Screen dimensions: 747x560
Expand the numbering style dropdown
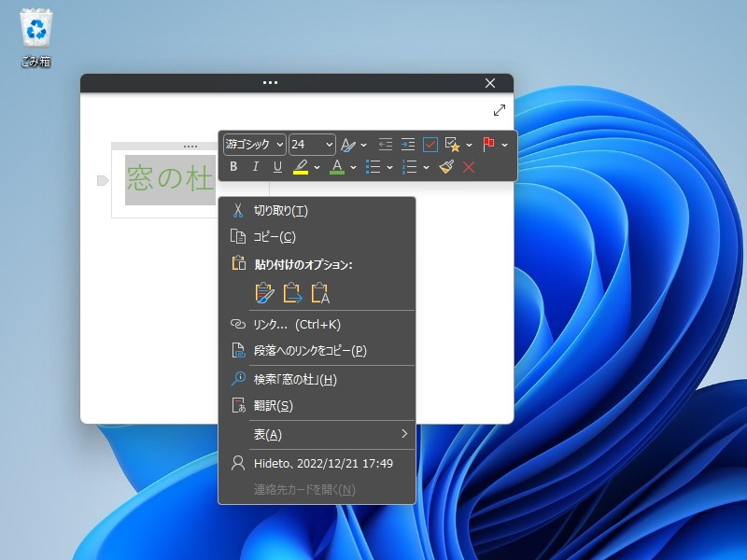(427, 167)
